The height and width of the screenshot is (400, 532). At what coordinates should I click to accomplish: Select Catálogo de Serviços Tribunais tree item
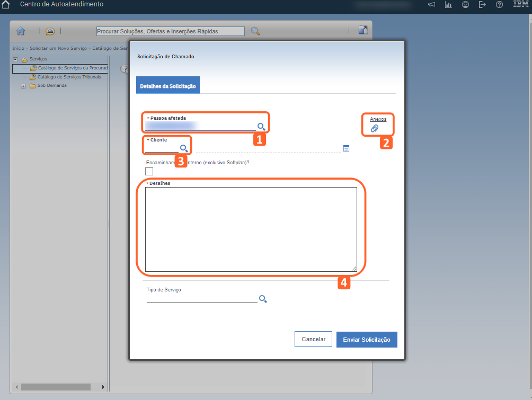tap(69, 77)
